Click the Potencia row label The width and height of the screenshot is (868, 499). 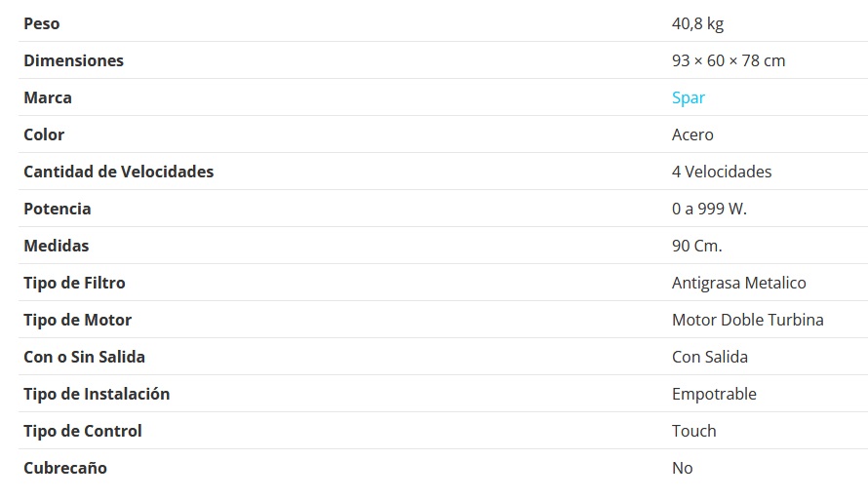coord(58,209)
